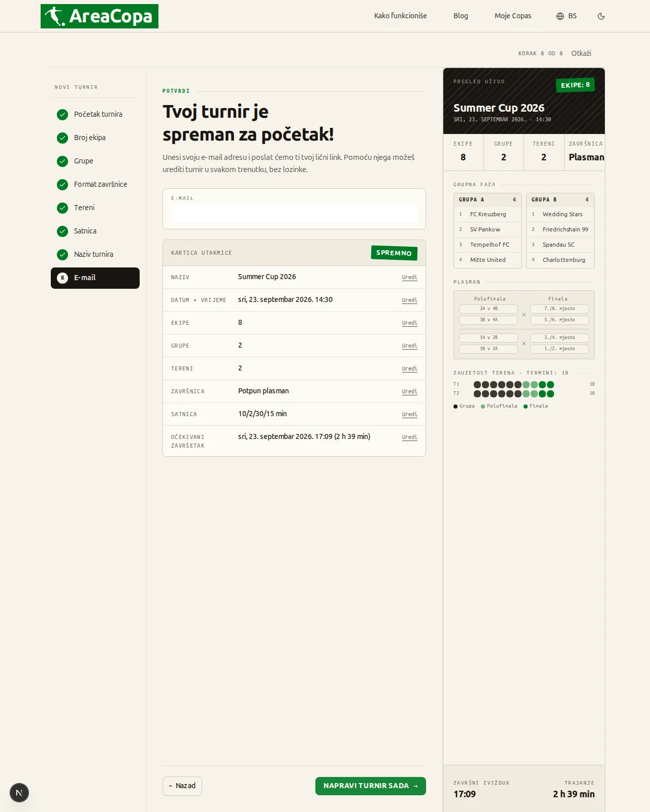Screen dimensions: 650x812
Task: Click checkmark icon beside Grupe
Action: click(62, 161)
